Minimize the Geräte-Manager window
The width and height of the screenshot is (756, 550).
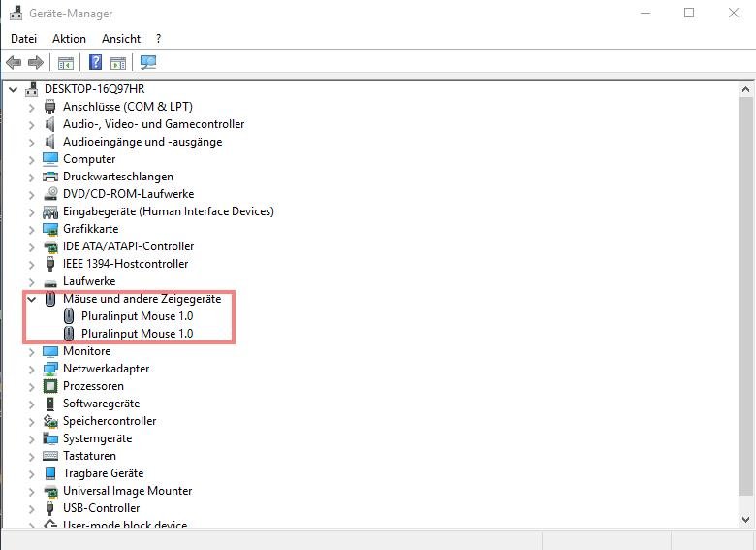[x=646, y=13]
